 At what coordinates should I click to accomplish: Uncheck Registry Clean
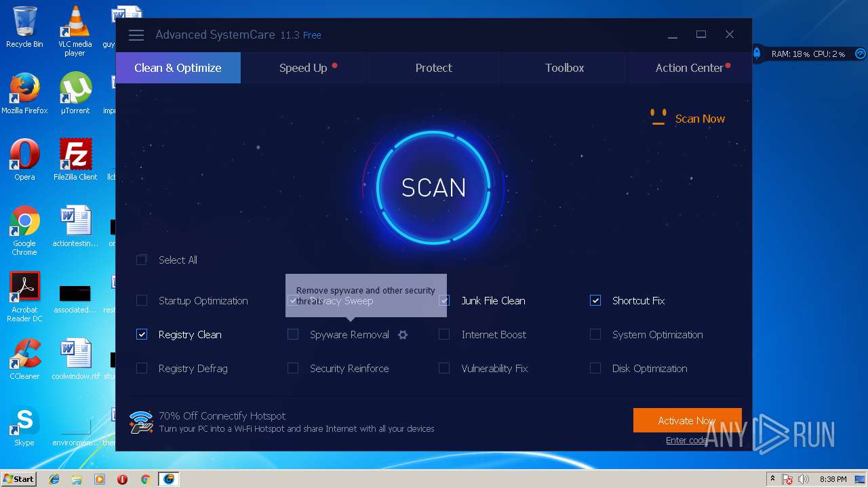click(142, 334)
